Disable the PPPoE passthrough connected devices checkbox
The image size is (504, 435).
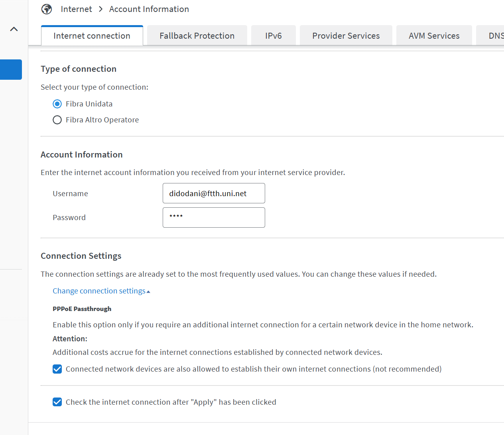(x=57, y=369)
